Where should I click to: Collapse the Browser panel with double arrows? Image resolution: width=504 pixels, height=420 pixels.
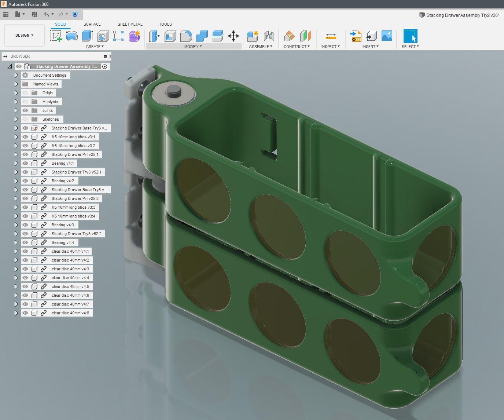coord(5,56)
